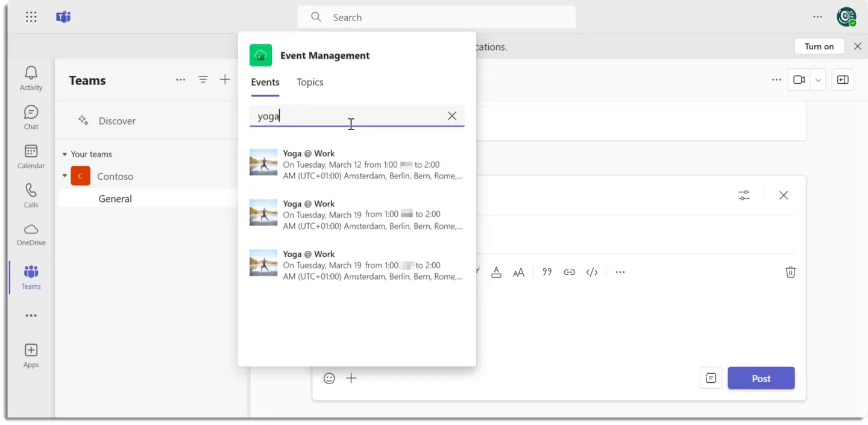Screen dimensions: 868x425
Task: Click the Post button
Action: pos(761,379)
